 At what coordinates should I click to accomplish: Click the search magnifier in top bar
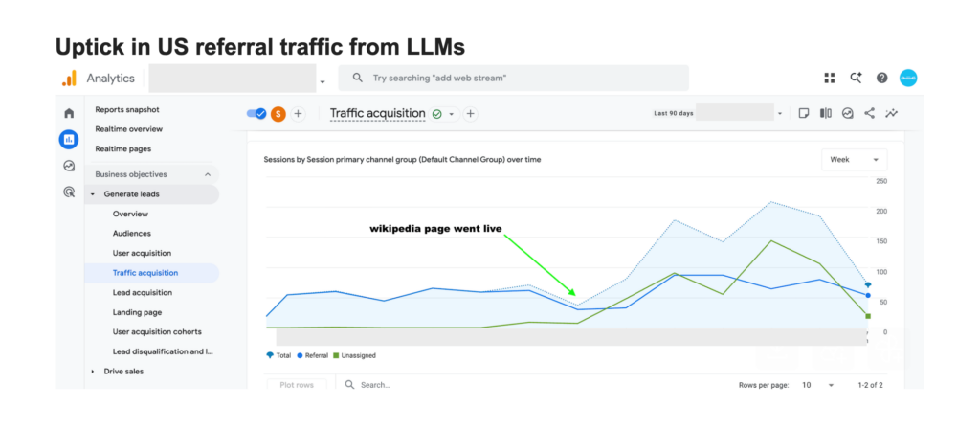(x=358, y=79)
